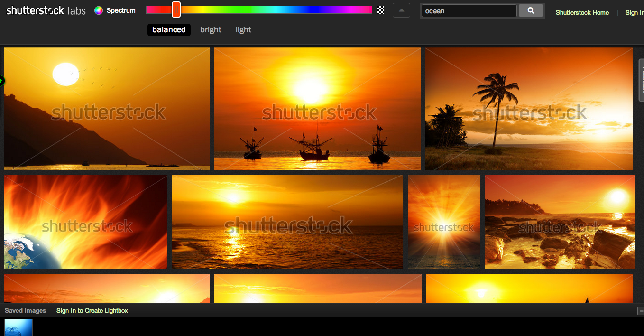This screenshot has height=336, width=644.
Task: Click Sign In to Create Lightbox
Action: tap(92, 311)
